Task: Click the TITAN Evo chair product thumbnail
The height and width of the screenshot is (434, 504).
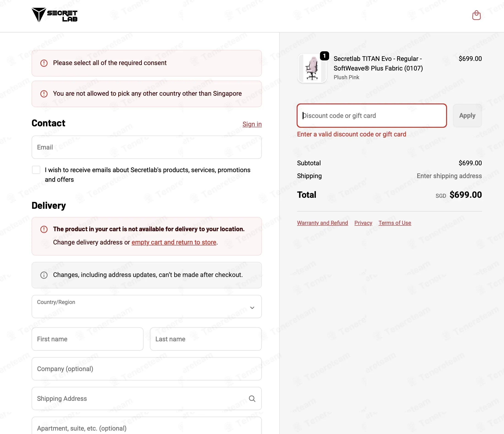Action: point(312,68)
